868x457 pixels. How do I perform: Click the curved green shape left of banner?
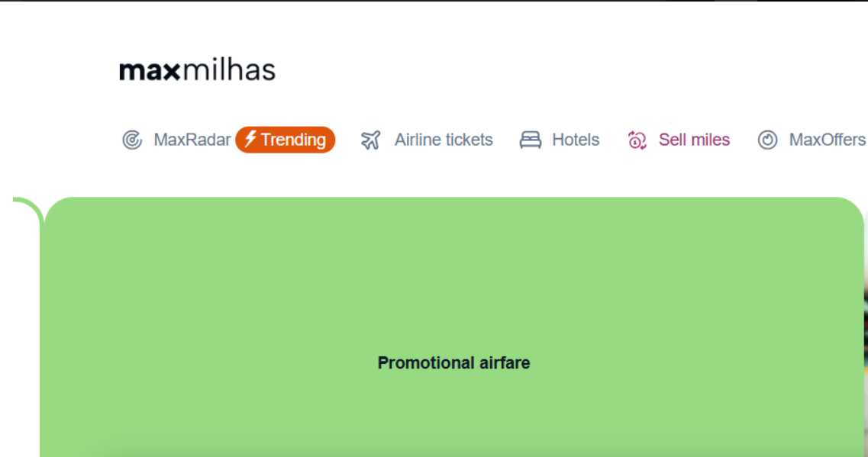pos(27,211)
